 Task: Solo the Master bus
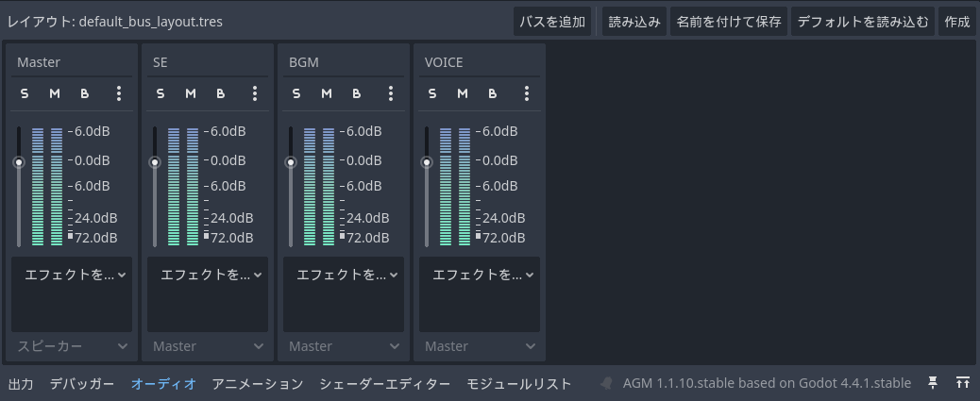point(25,93)
